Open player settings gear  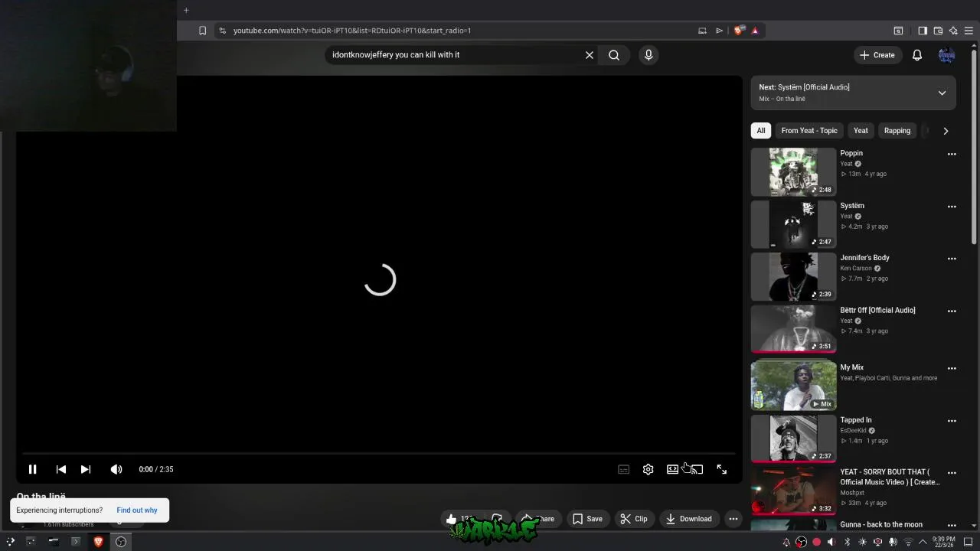click(648, 469)
